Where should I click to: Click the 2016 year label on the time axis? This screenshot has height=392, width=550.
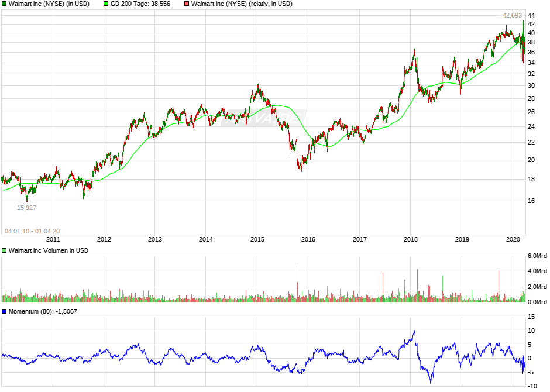click(308, 239)
